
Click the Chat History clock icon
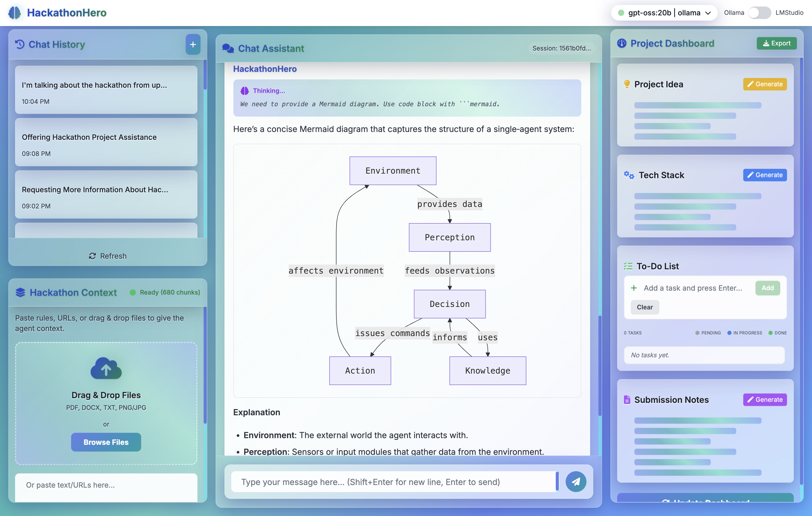pyautogui.click(x=20, y=44)
